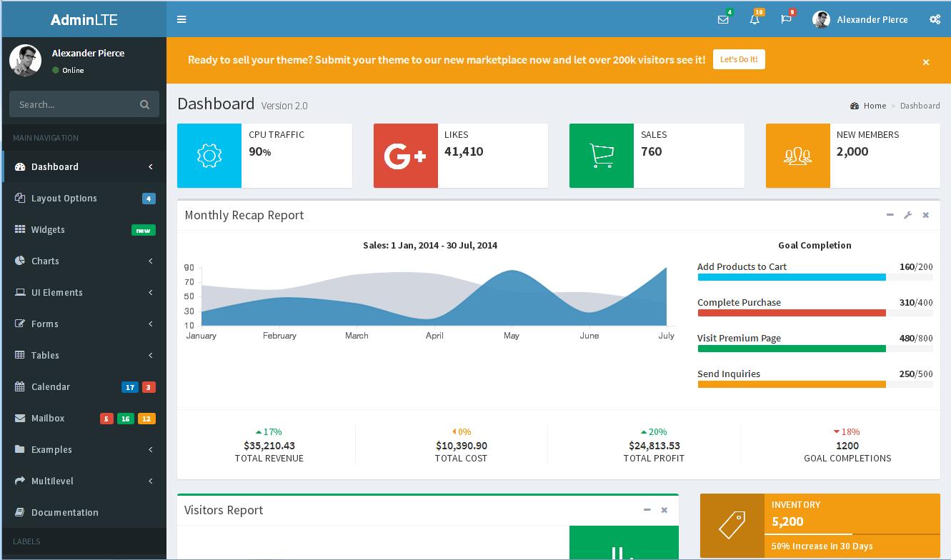Select Widgets in the main navigation
This screenshot has height=560, width=951.
pos(48,229)
